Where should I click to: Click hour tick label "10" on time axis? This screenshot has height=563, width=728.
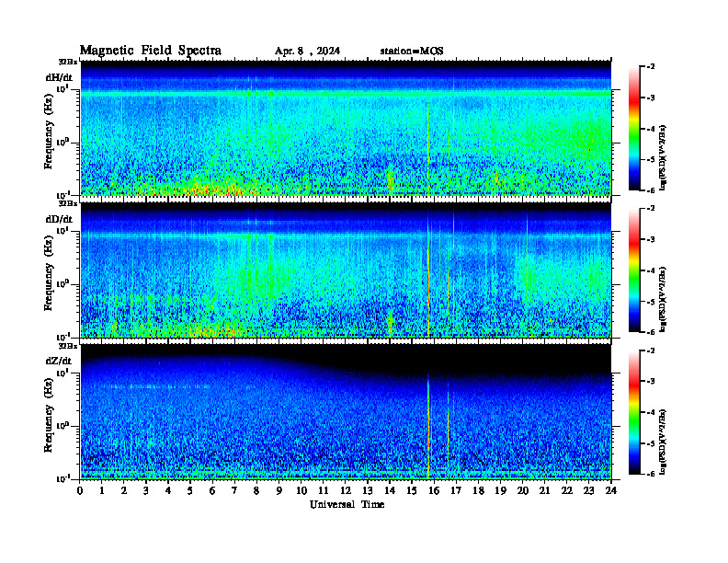pos(301,490)
